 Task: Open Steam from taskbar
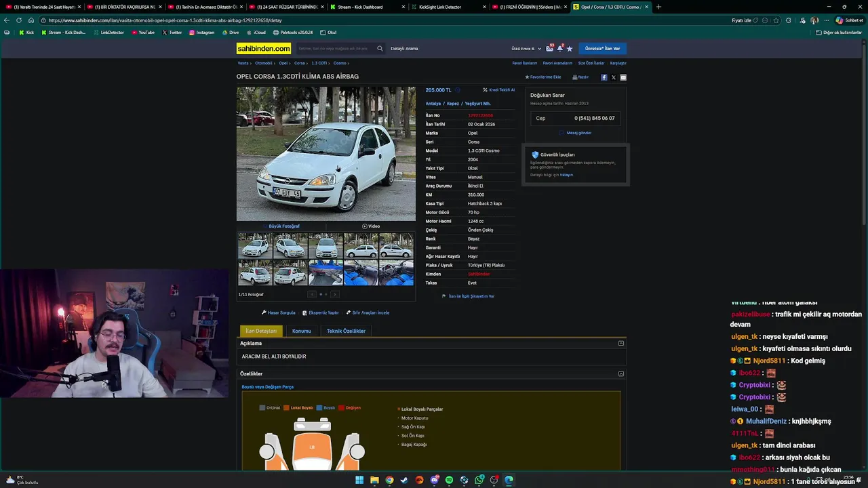[x=404, y=481]
